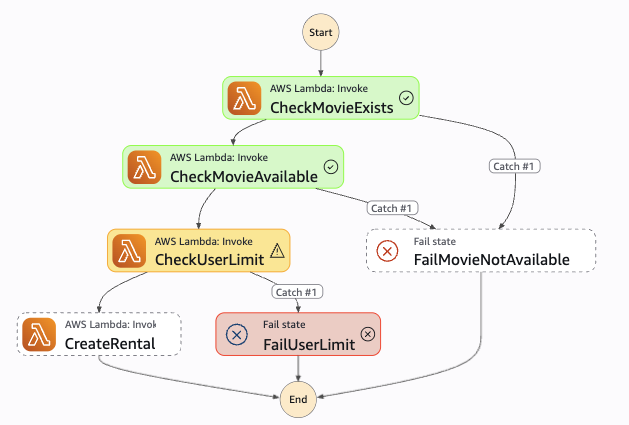Screen dimensions: 629x425
Task: Click Catch #1 label from CheckMovieAvailable
Action: click(392, 208)
